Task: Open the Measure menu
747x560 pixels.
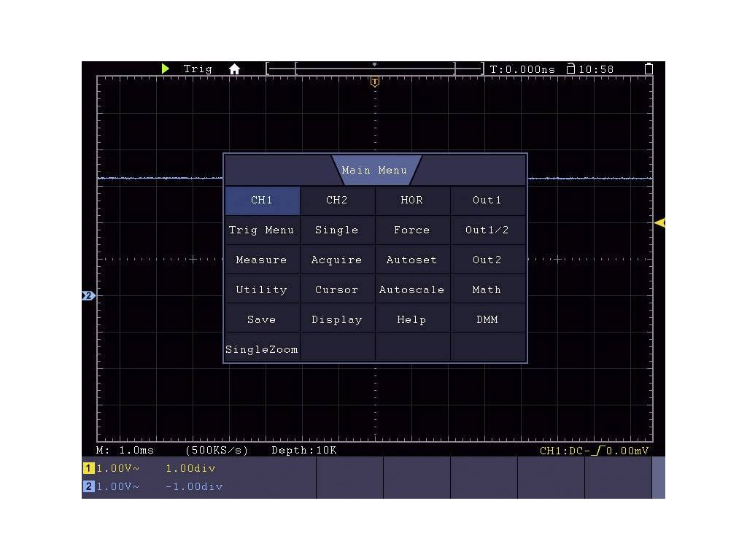Action: click(262, 260)
